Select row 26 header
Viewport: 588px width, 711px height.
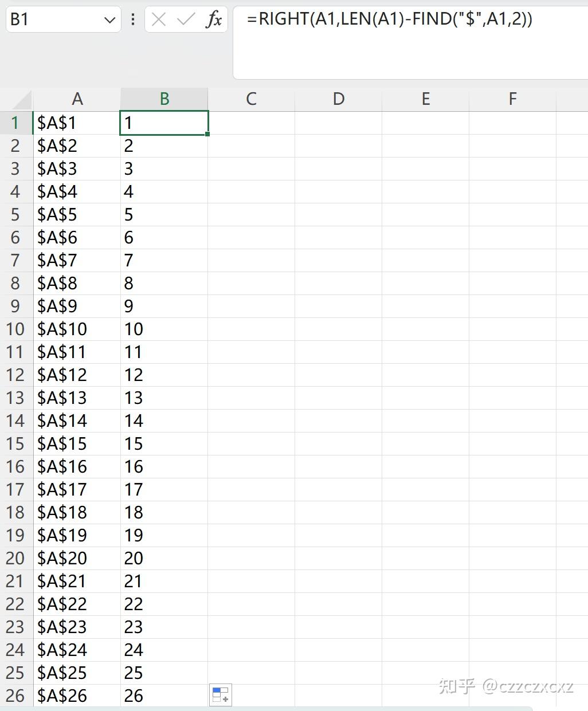click(x=15, y=696)
